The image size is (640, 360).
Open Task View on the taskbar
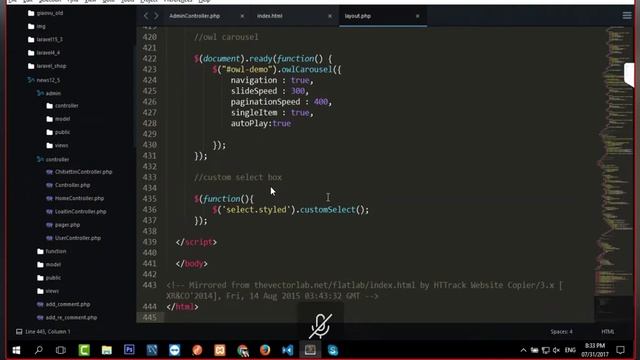(x=61, y=350)
